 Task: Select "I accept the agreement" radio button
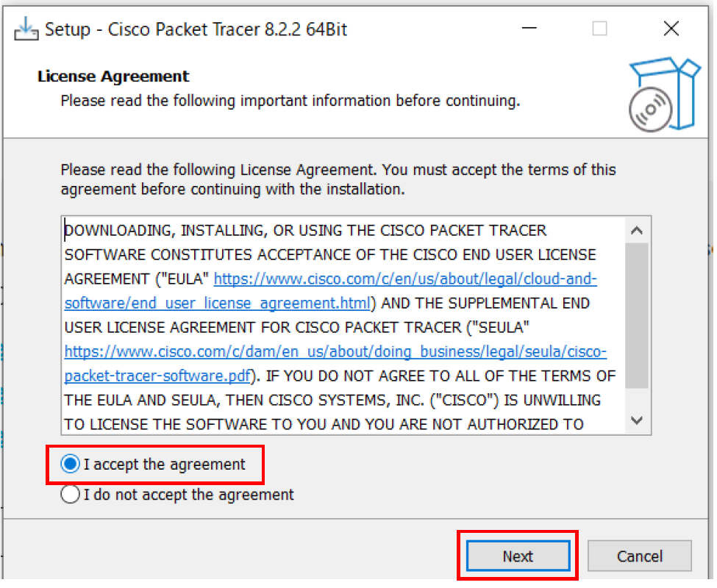(71, 465)
